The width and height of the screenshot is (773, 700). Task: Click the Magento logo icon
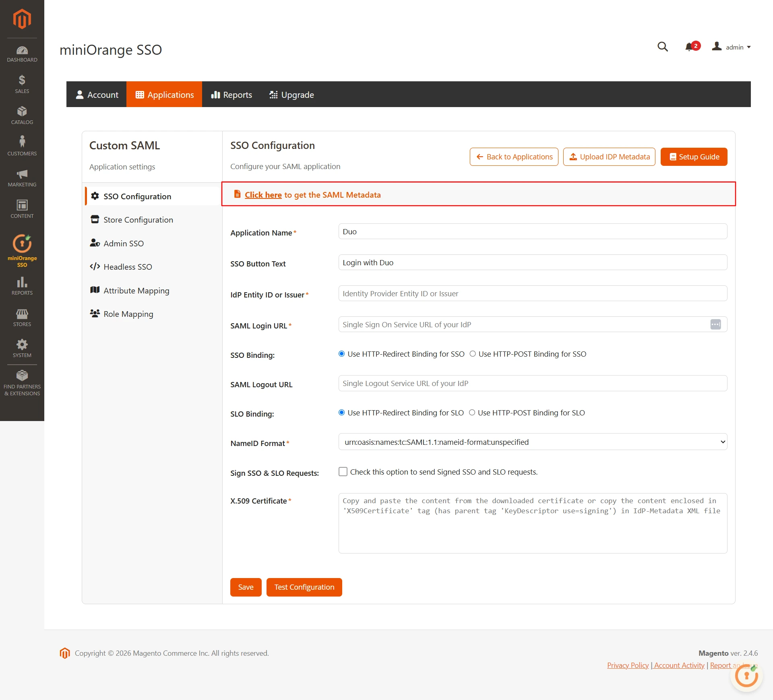tap(22, 19)
